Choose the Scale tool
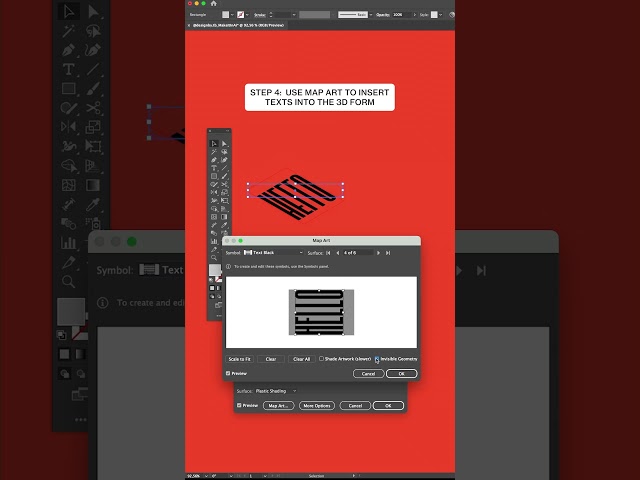 pyautogui.click(x=224, y=192)
